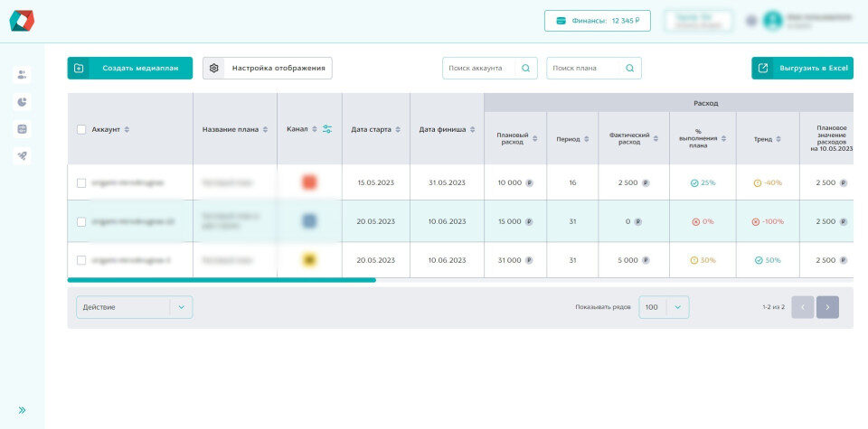
Task: Click the magnifier in Поиск плана field
Action: (630, 68)
